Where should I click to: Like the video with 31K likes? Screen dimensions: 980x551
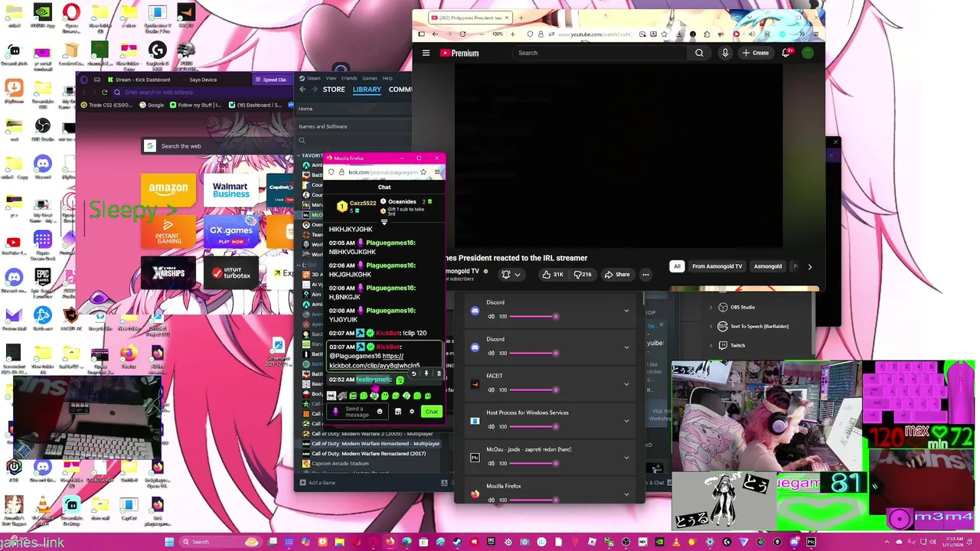click(x=553, y=275)
